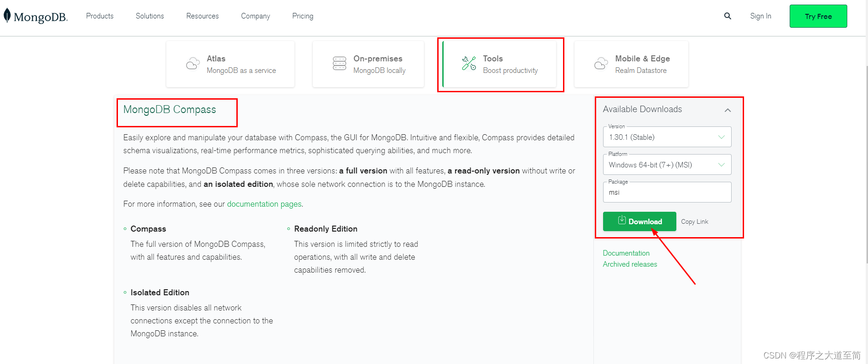Image resolution: width=868 pixels, height=364 pixels.
Task: Open the Resources menu
Action: pyautogui.click(x=202, y=16)
